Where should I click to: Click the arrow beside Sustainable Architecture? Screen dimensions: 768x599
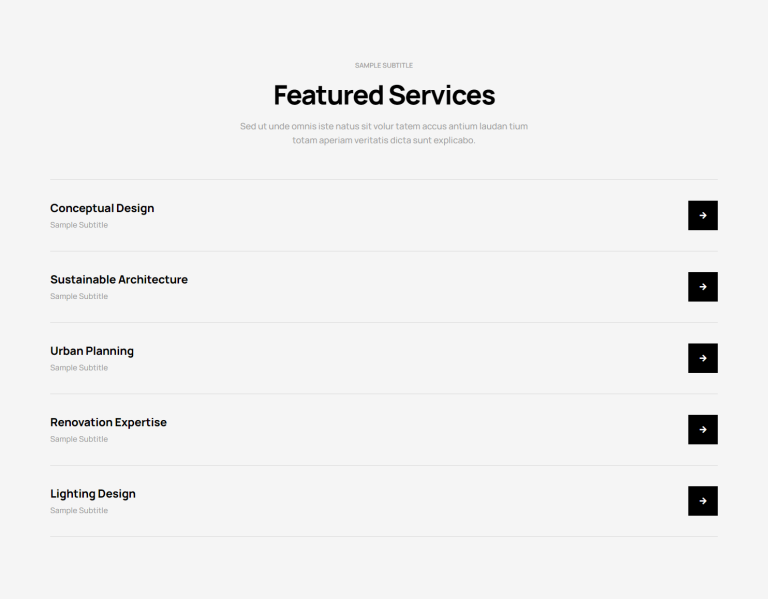(703, 287)
